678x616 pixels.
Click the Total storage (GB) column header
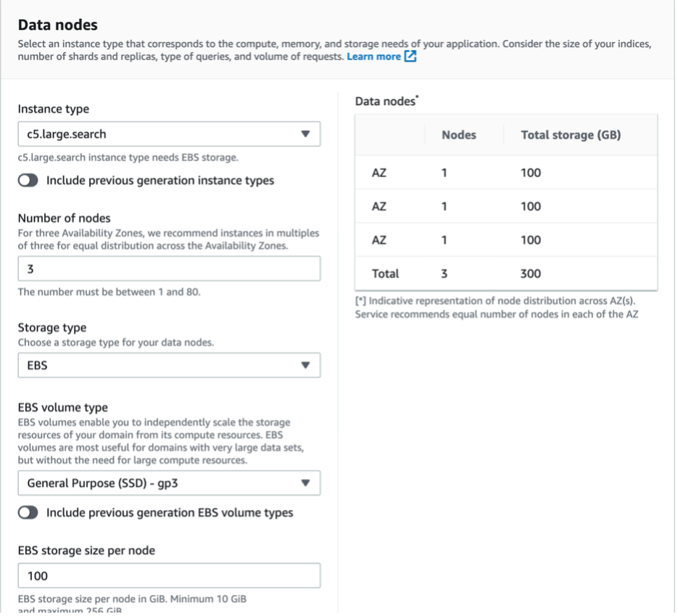[x=571, y=135]
